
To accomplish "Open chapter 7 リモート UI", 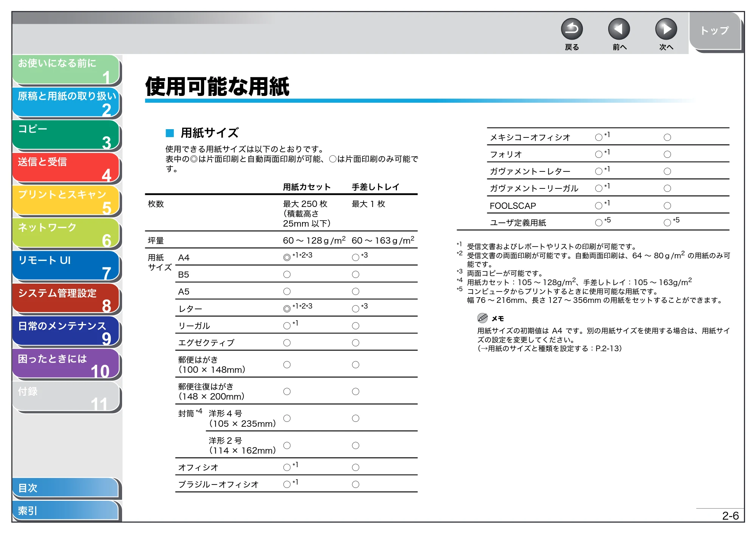I will (x=66, y=266).
